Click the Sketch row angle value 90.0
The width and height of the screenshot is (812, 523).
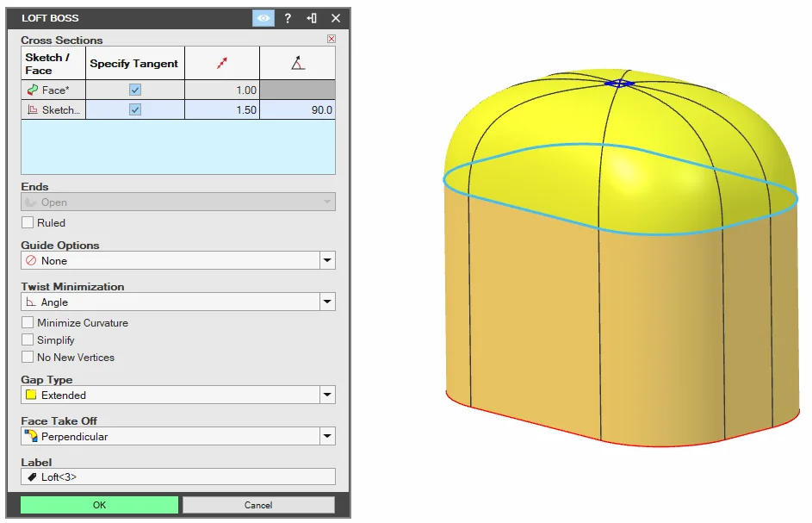point(297,110)
